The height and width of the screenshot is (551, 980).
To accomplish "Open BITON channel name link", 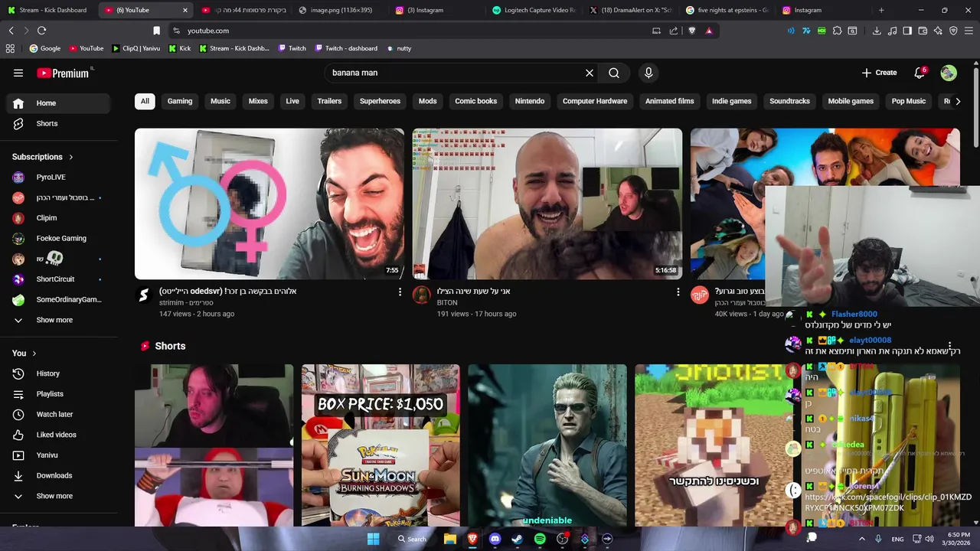I will click(x=447, y=303).
